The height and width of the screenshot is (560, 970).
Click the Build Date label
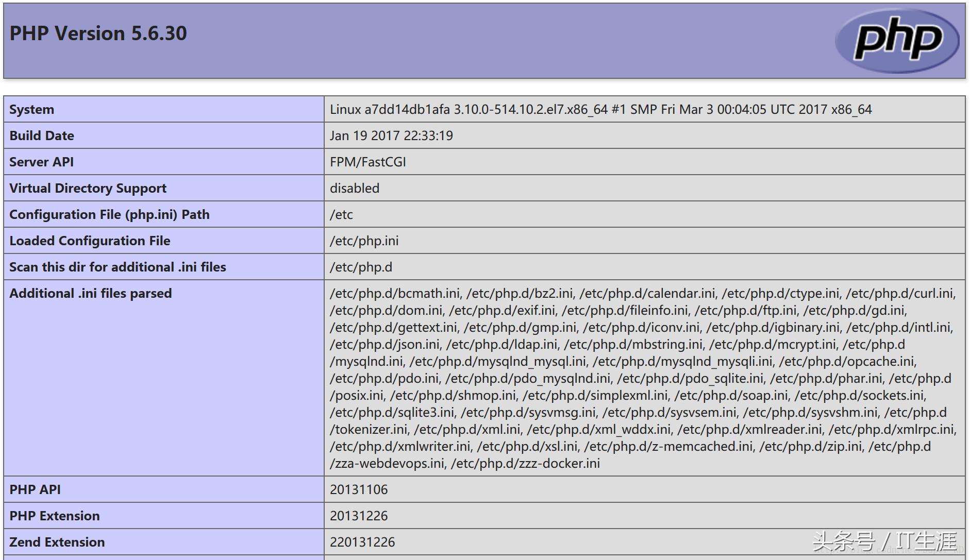[x=42, y=135]
